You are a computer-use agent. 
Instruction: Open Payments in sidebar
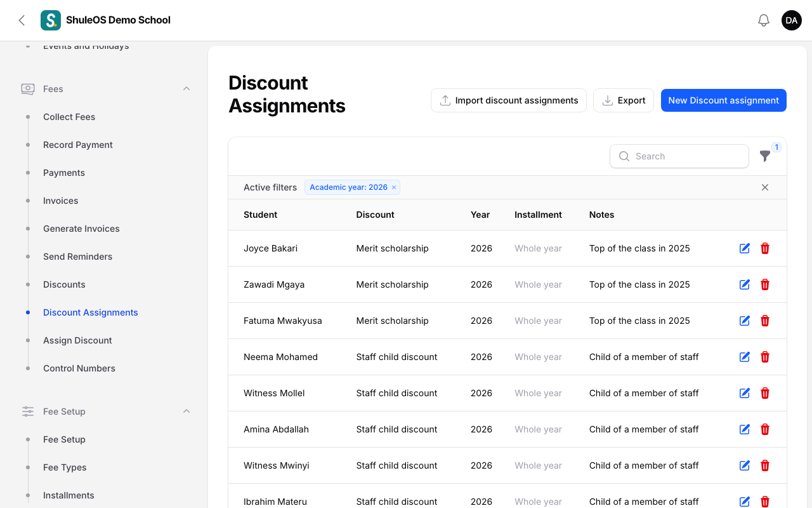click(x=64, y=173)
